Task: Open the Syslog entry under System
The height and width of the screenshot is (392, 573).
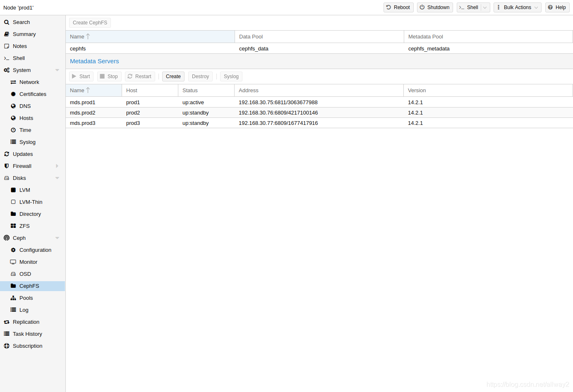Action: pos(33,142)
